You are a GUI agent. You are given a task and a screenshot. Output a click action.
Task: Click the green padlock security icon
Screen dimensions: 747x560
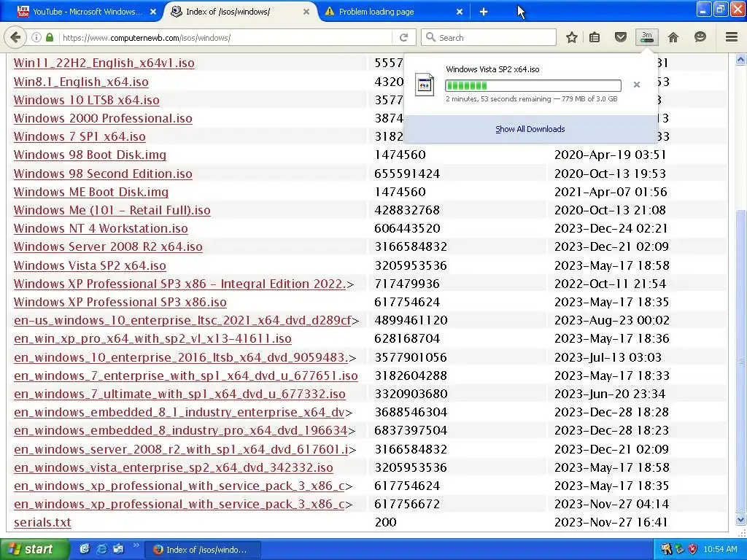point(50,37)
